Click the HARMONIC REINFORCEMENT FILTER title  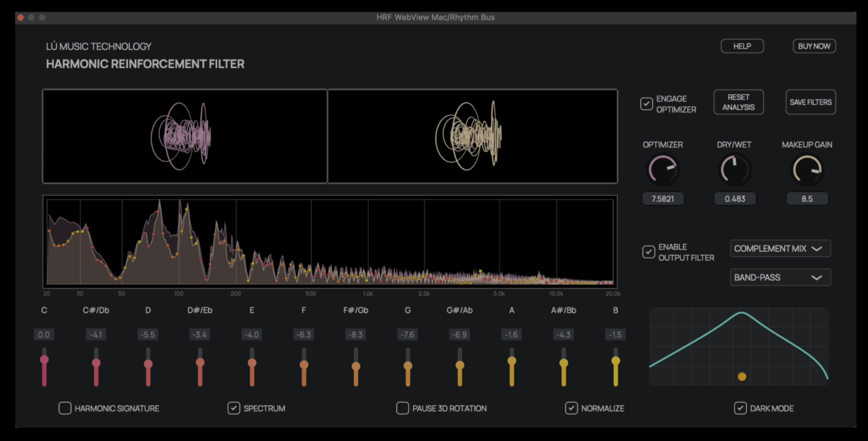[145, 64]
